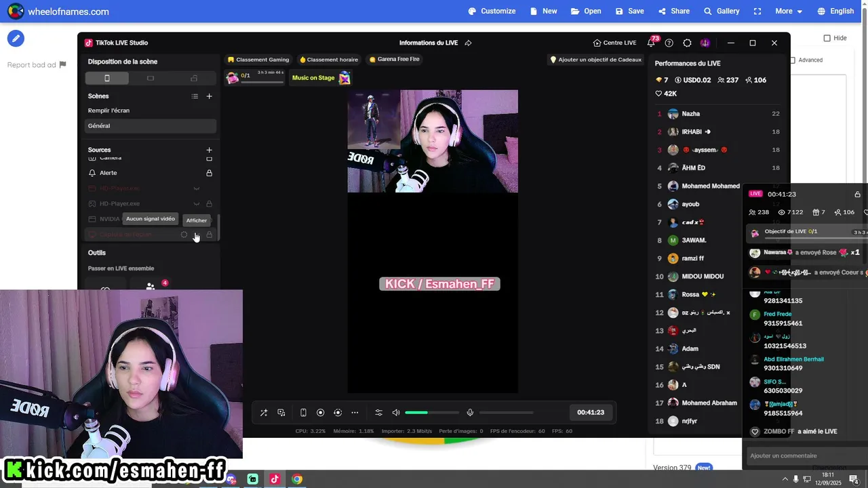This screenshot has width=868, height=488.
Task: Click Open in Wheel of Names
Action: (x=586, y=11)
